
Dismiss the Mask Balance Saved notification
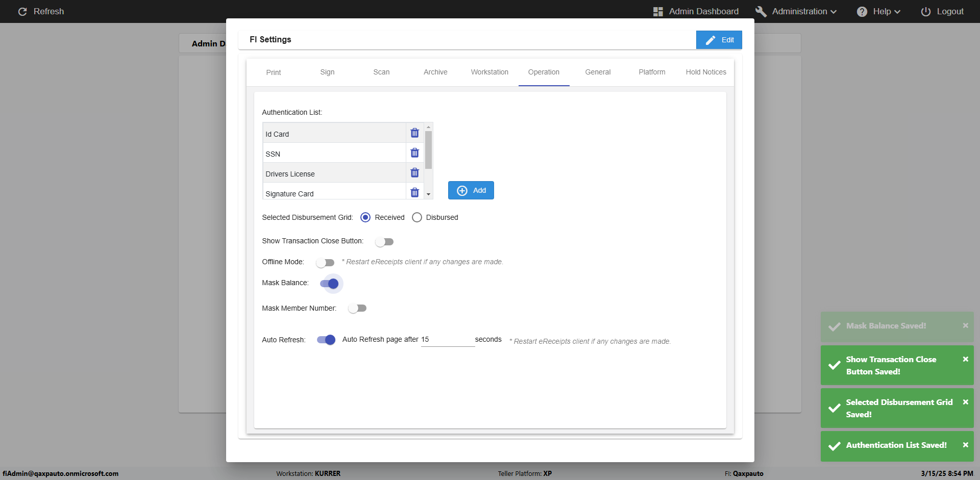coord(965,325)
